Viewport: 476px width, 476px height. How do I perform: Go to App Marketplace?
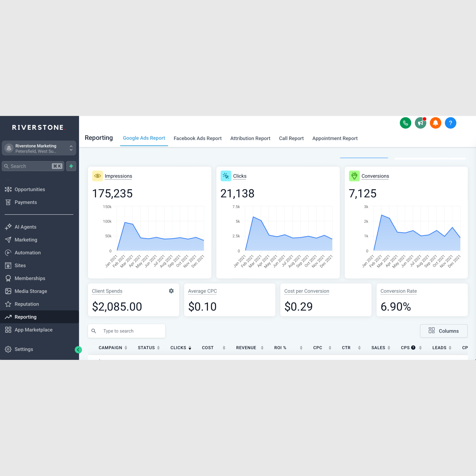[34, 330]
